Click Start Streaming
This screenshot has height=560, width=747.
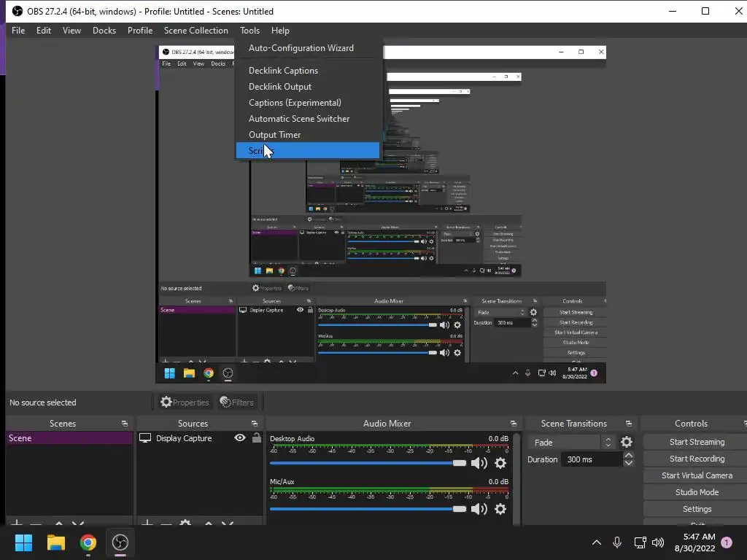(x=697, y=442)
